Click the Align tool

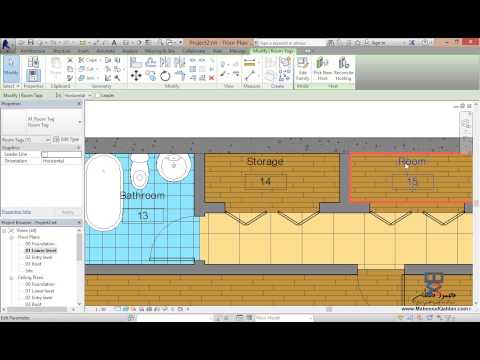click(136, 62)
